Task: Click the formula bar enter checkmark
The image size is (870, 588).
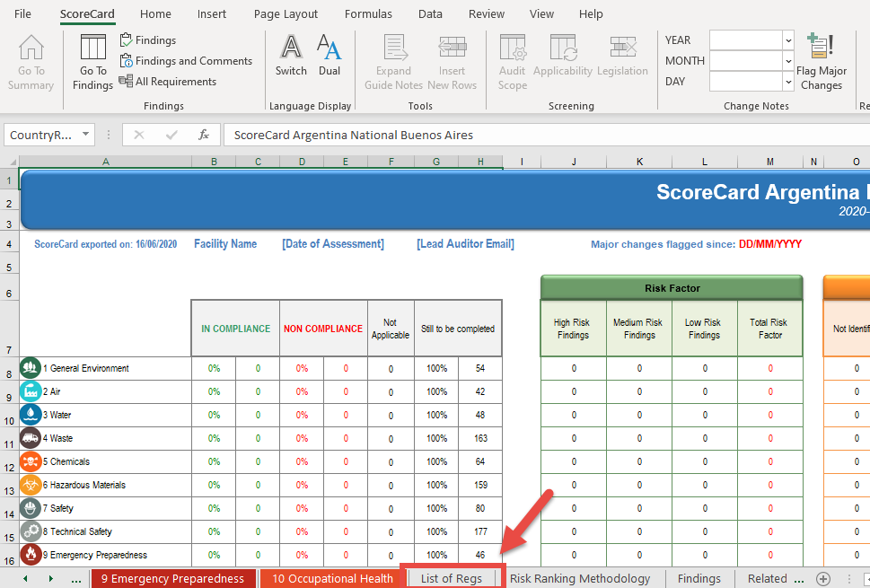Action: pyautogui.click(x=171, y=135)
